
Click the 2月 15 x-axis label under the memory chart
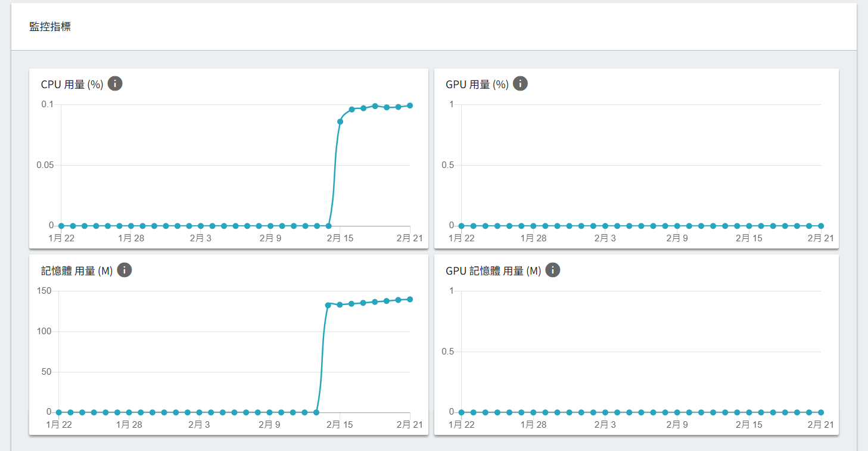[339, 425]
